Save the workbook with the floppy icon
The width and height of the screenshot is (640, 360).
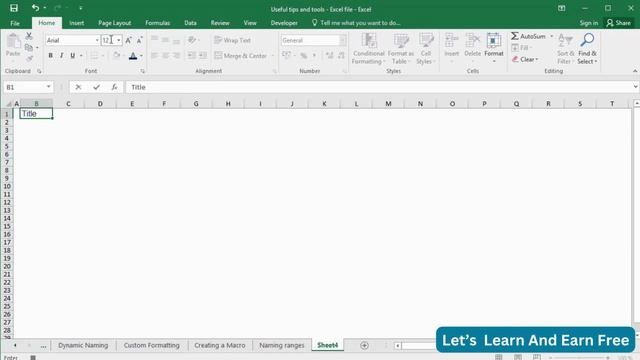coord(14,8)
